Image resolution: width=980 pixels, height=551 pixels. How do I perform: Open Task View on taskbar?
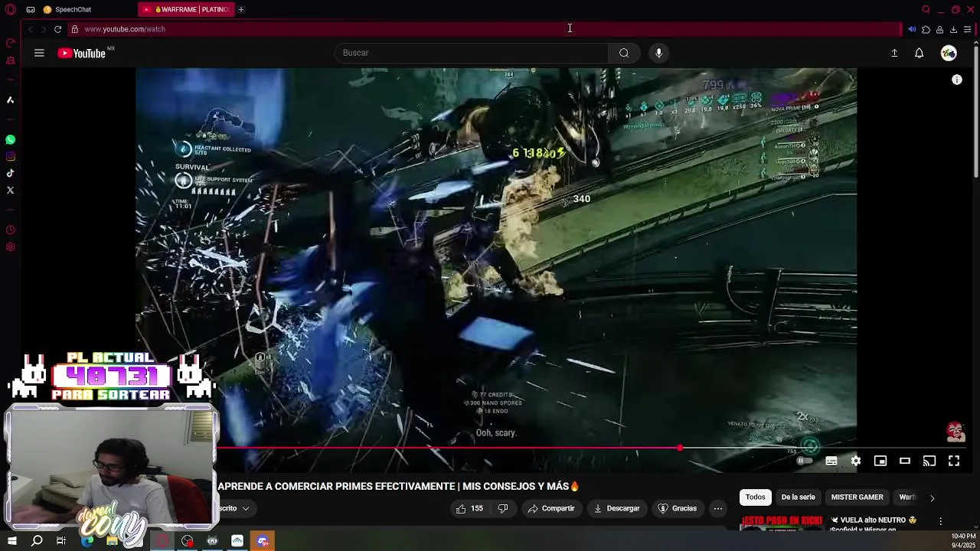(61, 541)
